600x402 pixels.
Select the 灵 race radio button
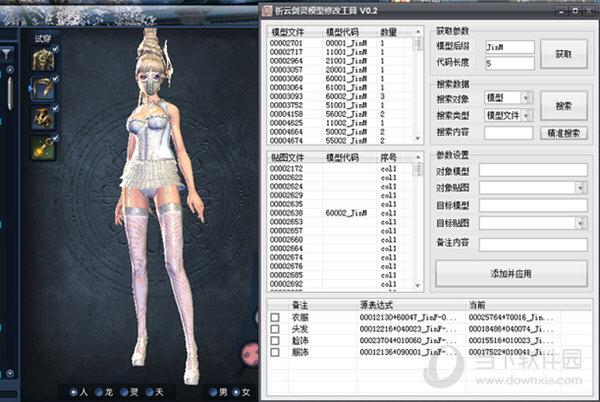(x=124, y=392)
